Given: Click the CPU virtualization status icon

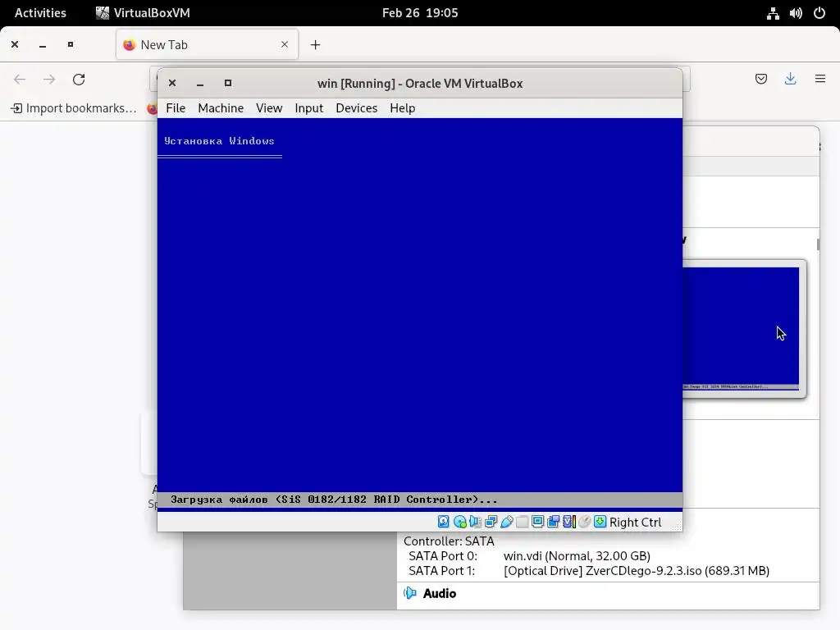Looking at the screenshot, I should pos(569,522).
